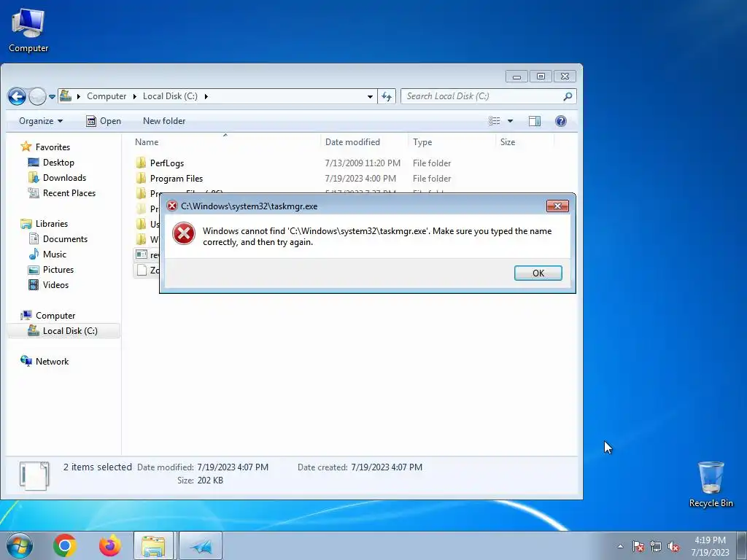Image resolution: width=747 pixels, height=560 pixels.
Task: Click the Explorer forward navigation arrow
Action: [38, 97]
